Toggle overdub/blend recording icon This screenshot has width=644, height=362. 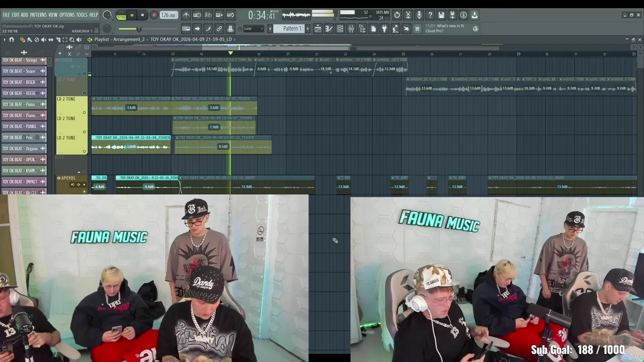click(x=219, y=15)
